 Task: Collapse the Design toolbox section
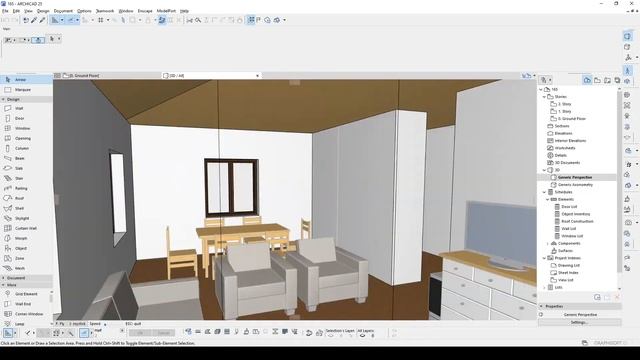pyautogui.click(x=3, y=99)
